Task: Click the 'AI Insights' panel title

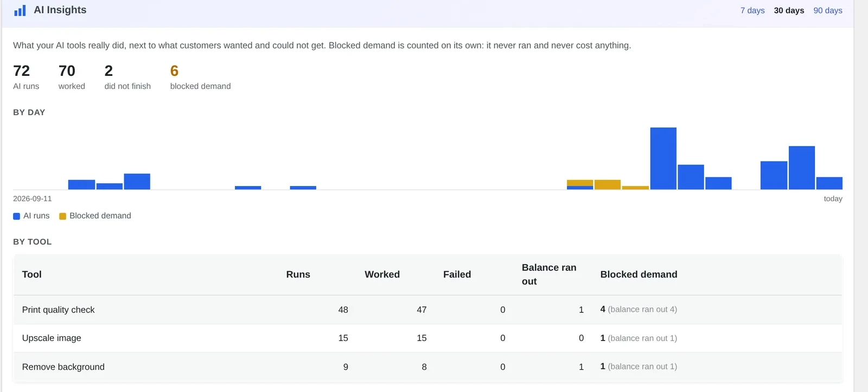Action: tap(60, 10)
